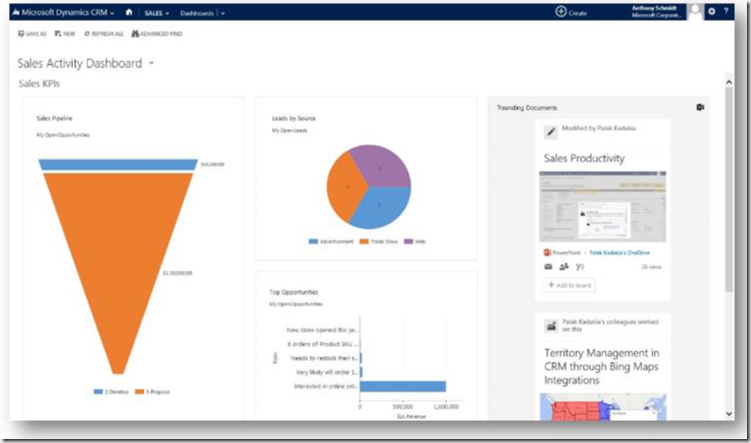Click the Territory Management map thumbnail
The height and width of the screenshot is (443, 751).
(x=603, y=407)
